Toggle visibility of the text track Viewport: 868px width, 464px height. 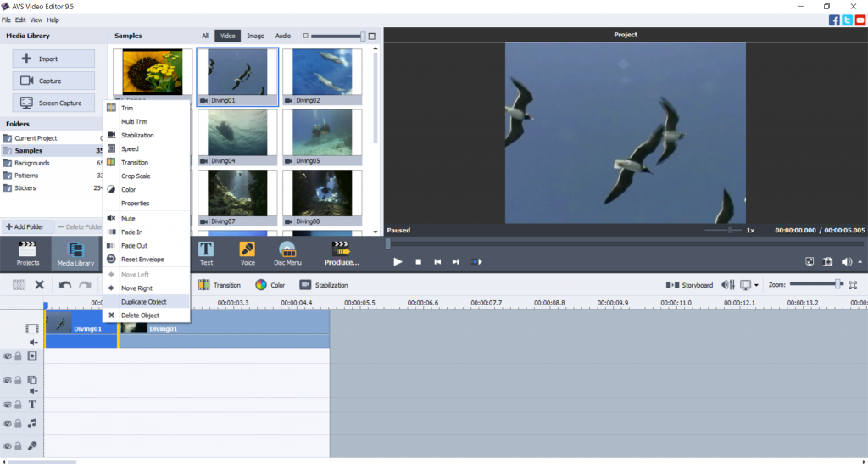coord(7,405)
